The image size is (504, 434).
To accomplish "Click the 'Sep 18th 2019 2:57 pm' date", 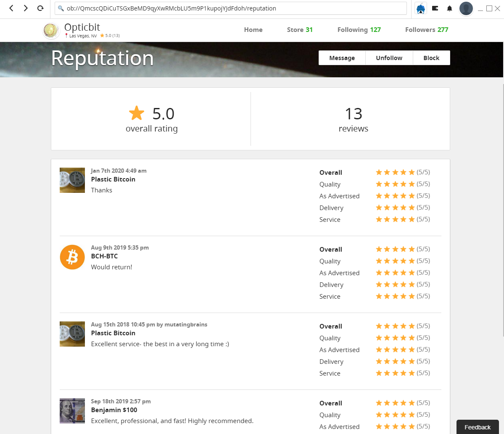I will pos(121,401).
